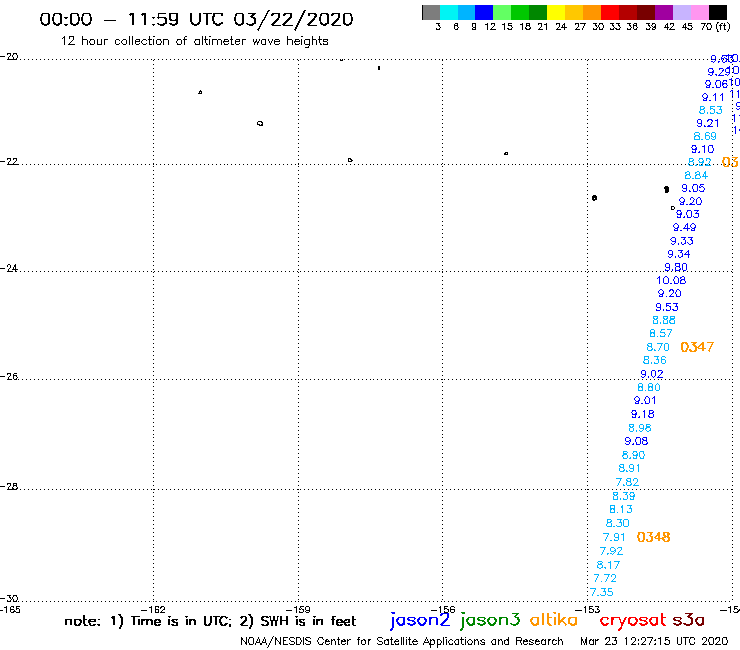Viewport: 740px width, 650px height.
Task: Click the '9.49' wave height value
Action: coord(684,228)
